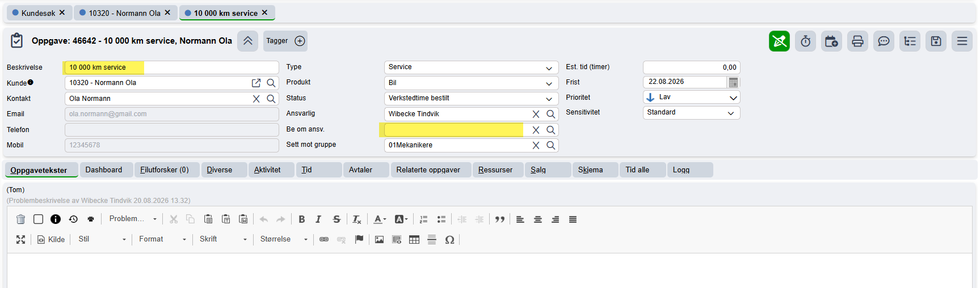Click the Beskrivelse input field
Viewport: 980px width, 288px height.
[171, 67]
